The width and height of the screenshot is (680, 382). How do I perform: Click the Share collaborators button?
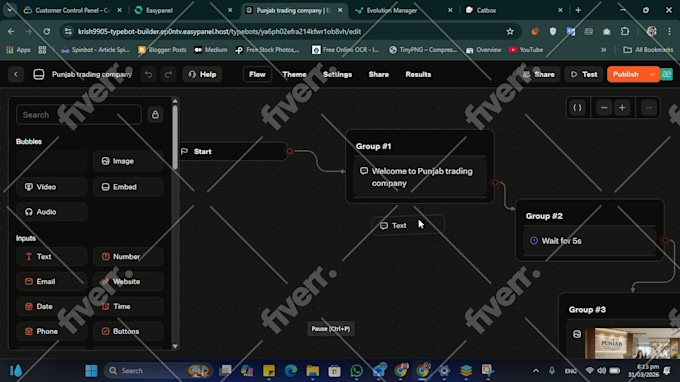pyautogui.click(x=539, y=75)
